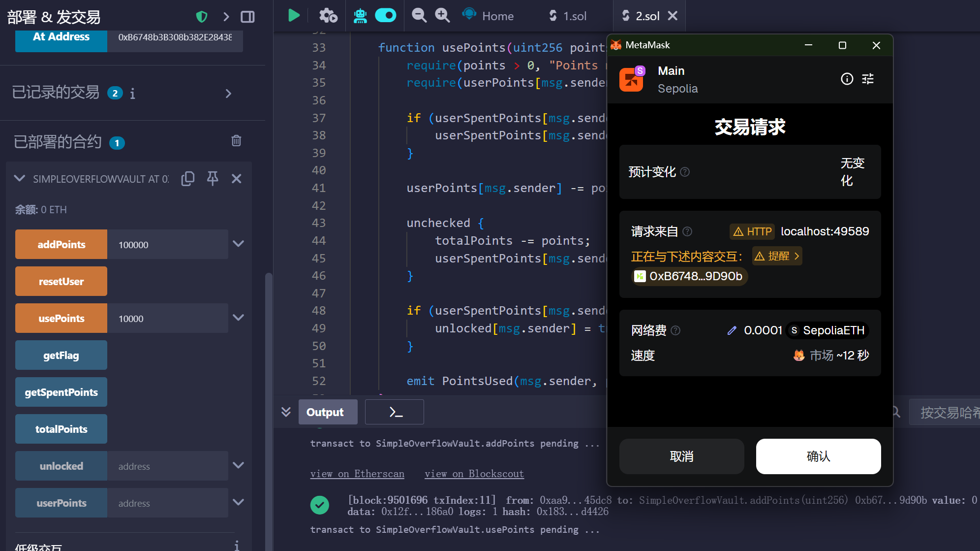Toggle the AI copilot switch

tap(386, 16)
